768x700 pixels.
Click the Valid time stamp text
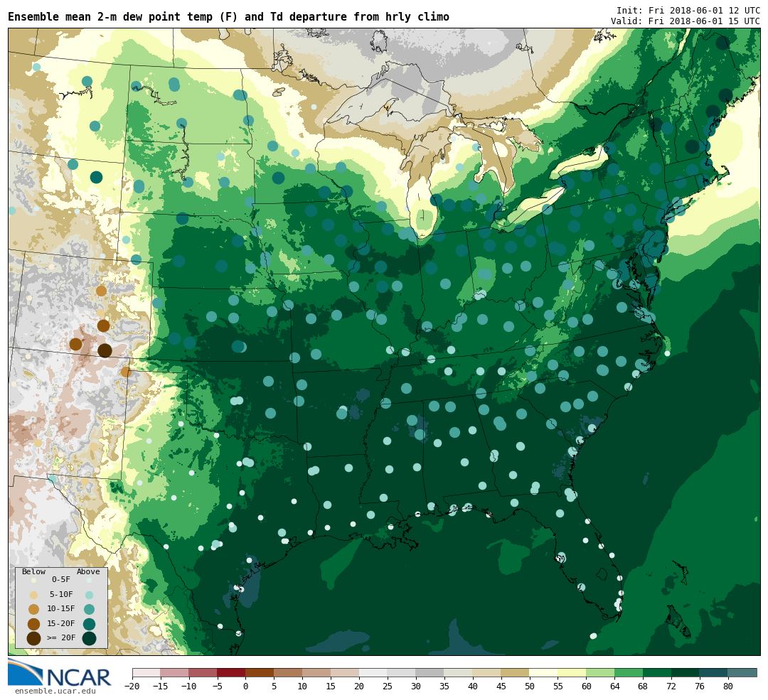point(685,21)
